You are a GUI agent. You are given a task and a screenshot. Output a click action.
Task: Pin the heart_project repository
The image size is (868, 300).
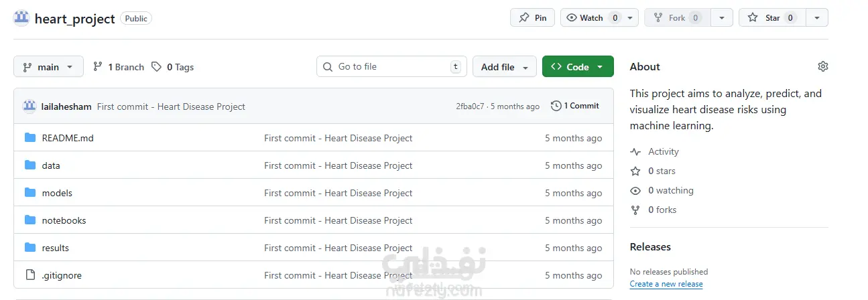pyautogui.click(x=532, y=18)
